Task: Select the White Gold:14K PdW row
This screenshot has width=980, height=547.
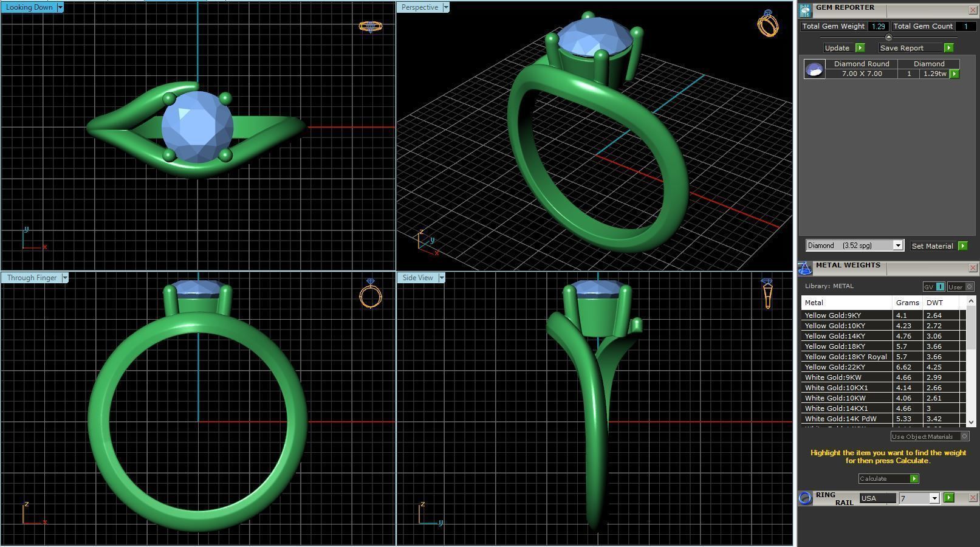Action: click(x=883, y=419)
